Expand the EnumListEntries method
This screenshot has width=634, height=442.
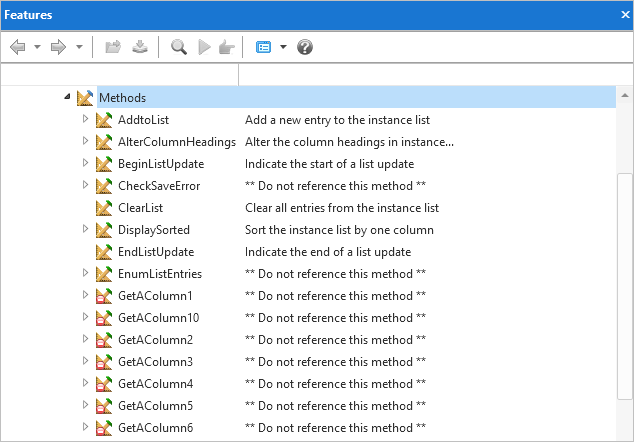pos(85,273)
